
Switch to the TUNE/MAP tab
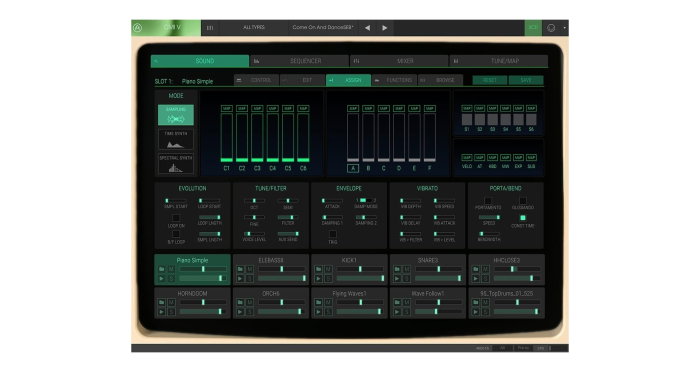499,61
